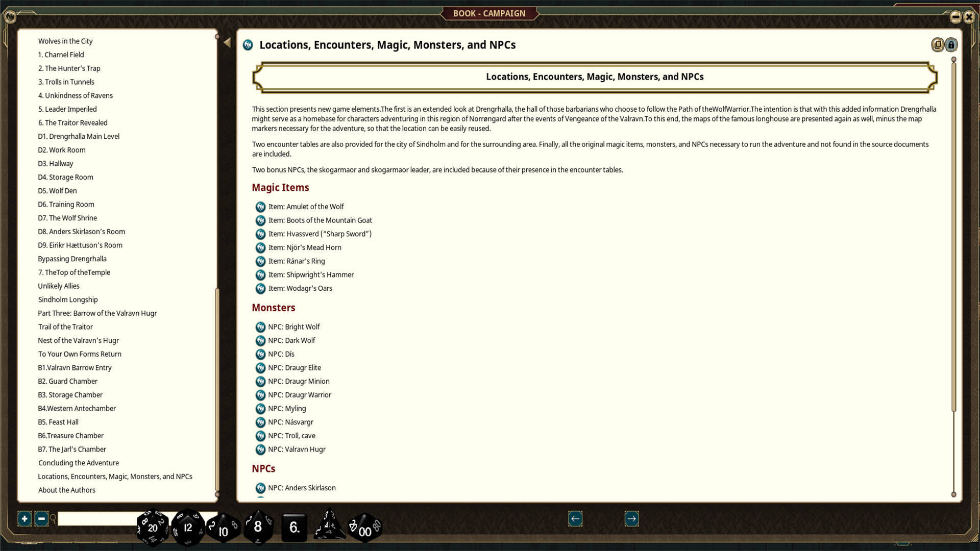Roll the d20 die

[x=152, y=527]
